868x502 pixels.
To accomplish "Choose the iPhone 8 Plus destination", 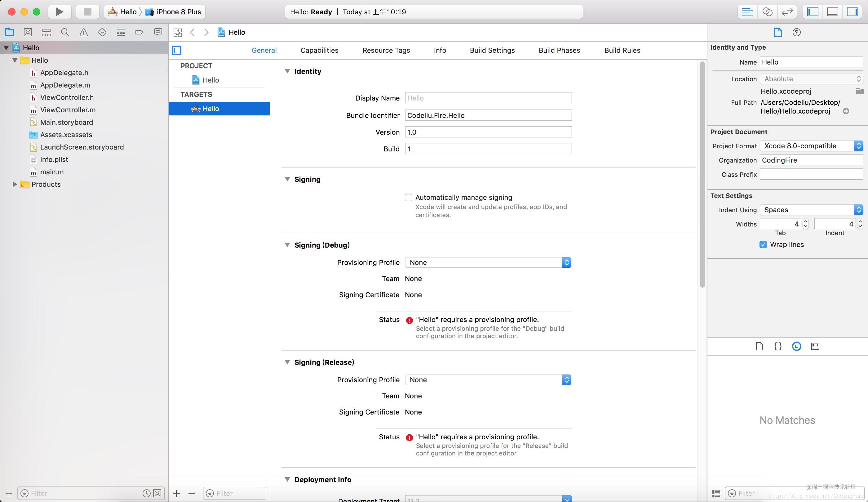I will click(x=173, y=12).
